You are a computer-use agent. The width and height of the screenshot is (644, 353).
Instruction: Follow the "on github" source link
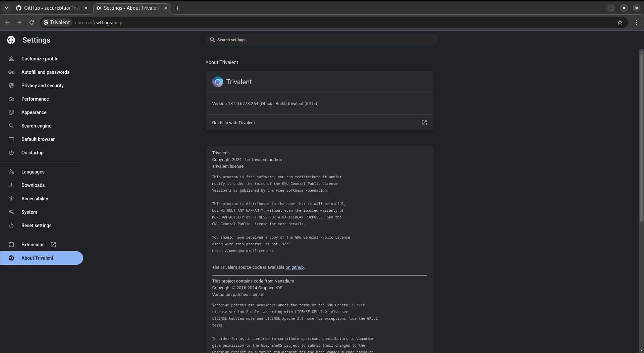coord(294,267)
